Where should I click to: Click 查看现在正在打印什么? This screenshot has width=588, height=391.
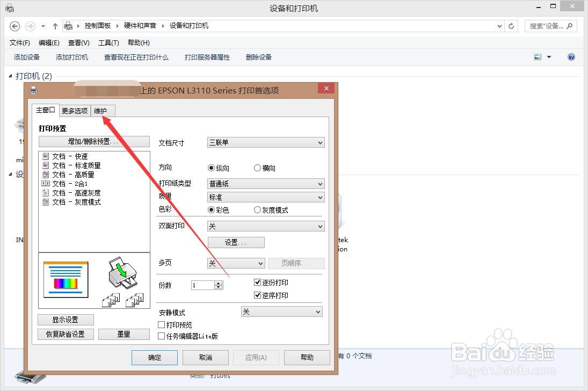[x=136, y=57]
